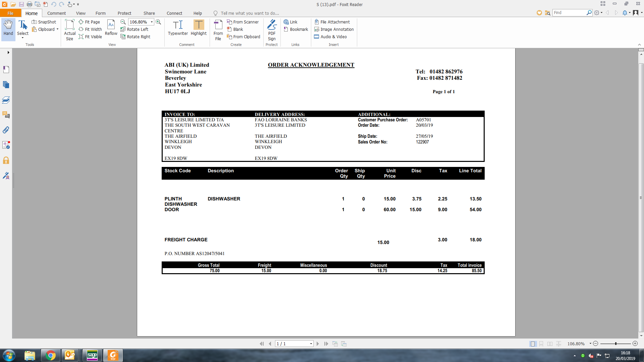Open the Bookmarks panel in the sidebar

coord(6,69)
